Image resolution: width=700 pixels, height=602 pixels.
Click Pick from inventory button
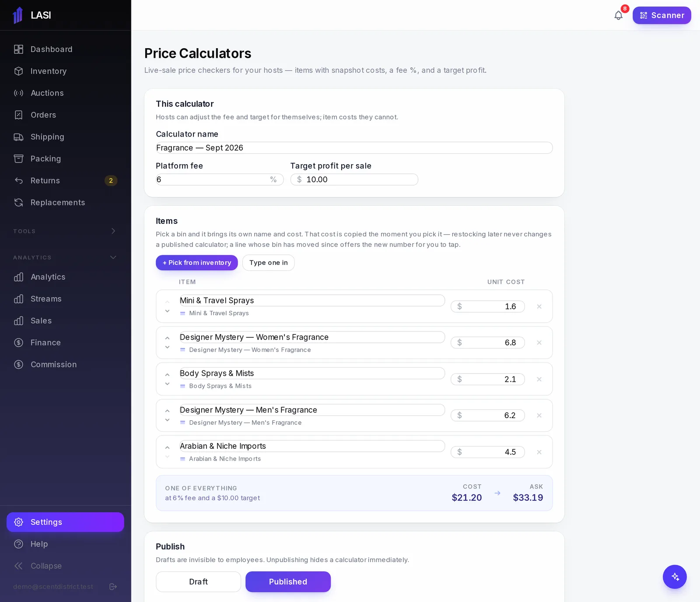pos(197,263)
